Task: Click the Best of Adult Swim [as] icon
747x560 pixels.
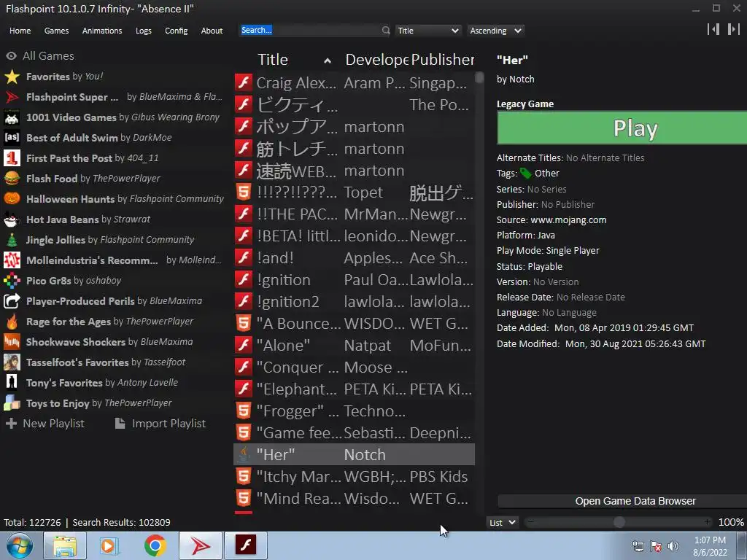Action: [x=12, y=138]
